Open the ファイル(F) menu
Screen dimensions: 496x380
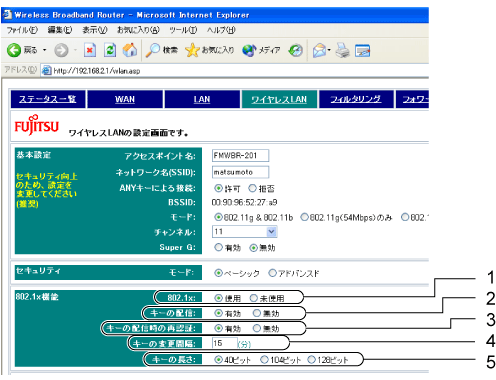[22, 30]
